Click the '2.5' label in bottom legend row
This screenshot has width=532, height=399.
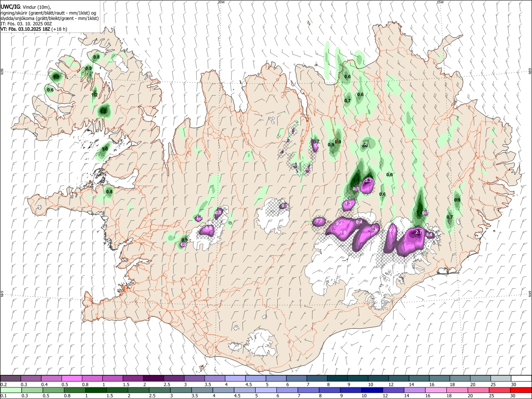pyautogui.click(x=153, y=397)
